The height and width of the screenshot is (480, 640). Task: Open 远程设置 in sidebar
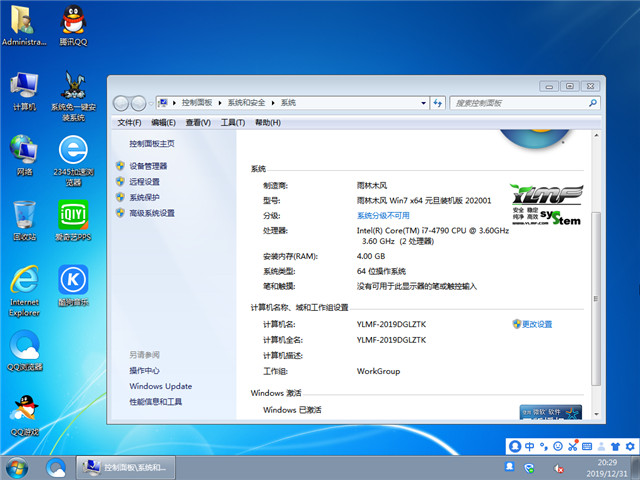tap(144, 182)
